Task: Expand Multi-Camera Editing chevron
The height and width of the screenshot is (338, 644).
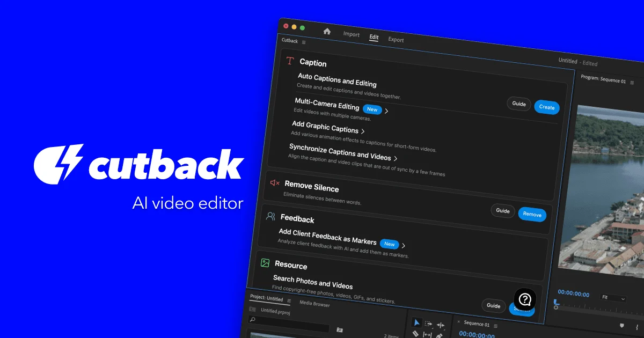Action: [386, 111]
